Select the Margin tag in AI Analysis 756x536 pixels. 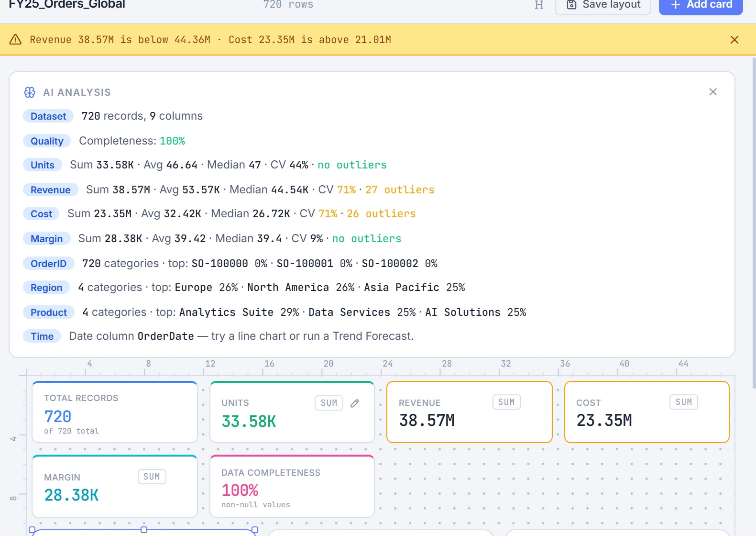[x=46, y=239]
